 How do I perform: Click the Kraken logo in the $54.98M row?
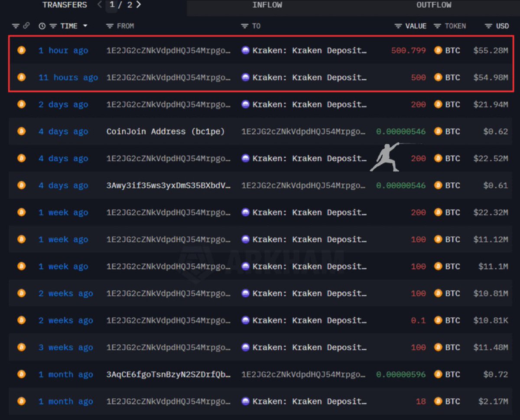point(246,77)
